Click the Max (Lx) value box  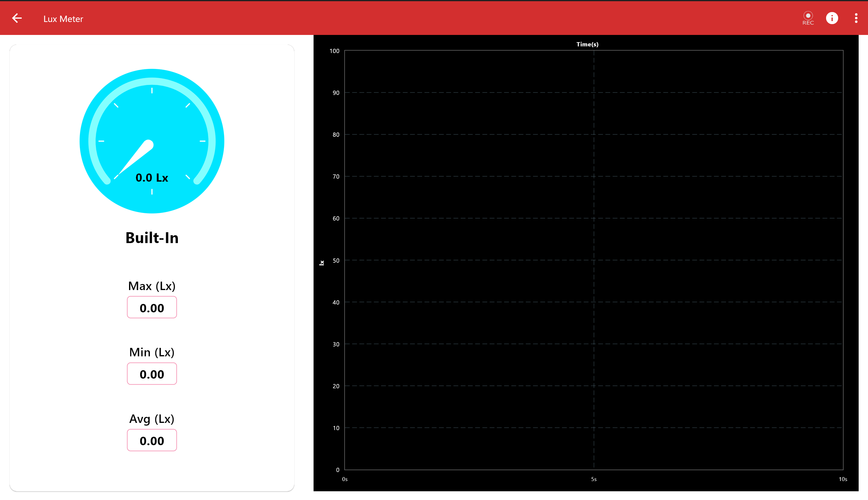pos(152,307)
